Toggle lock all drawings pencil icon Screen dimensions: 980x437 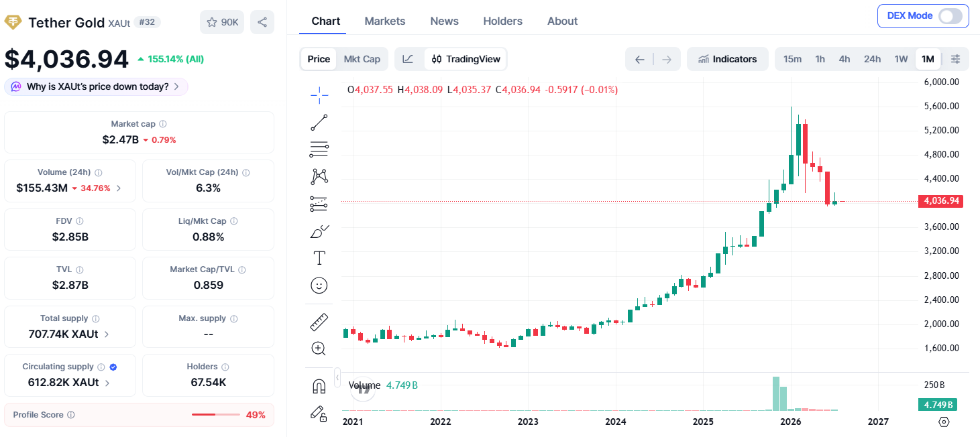point(319,414)
